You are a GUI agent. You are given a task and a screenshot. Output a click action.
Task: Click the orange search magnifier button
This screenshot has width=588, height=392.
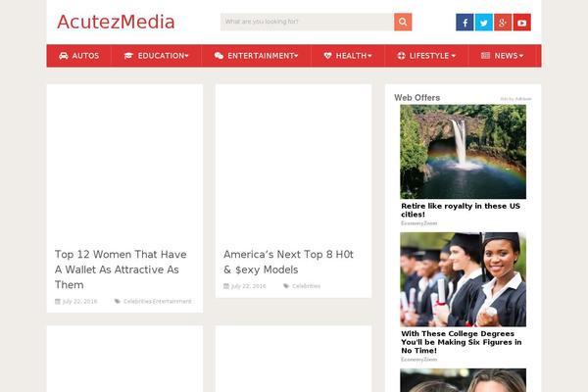pos(403,23)
